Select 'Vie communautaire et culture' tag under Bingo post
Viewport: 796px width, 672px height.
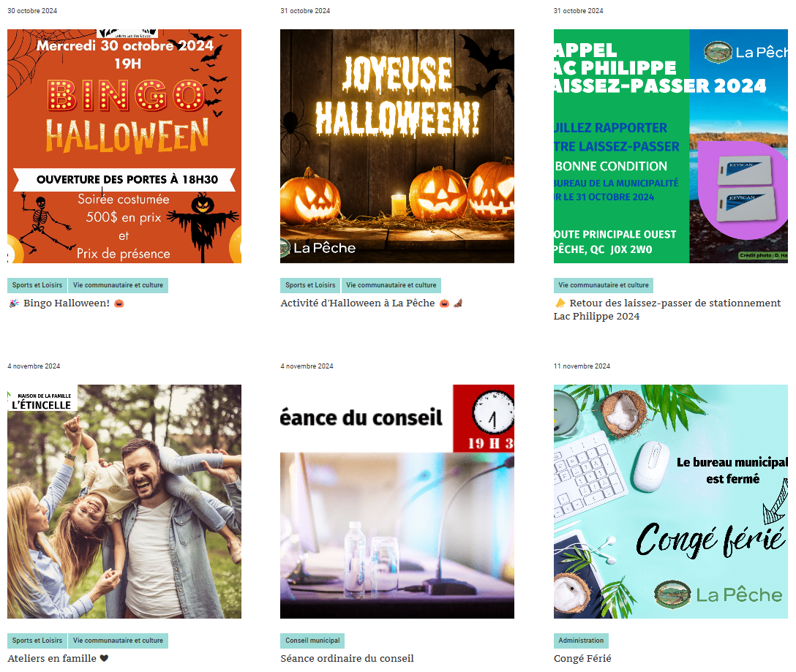(118, 285)
